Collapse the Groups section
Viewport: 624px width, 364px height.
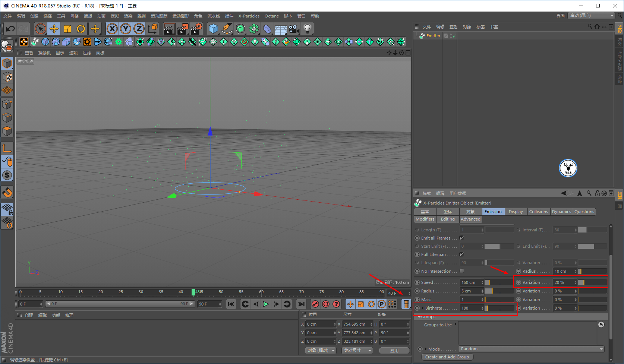click(419, 317)
